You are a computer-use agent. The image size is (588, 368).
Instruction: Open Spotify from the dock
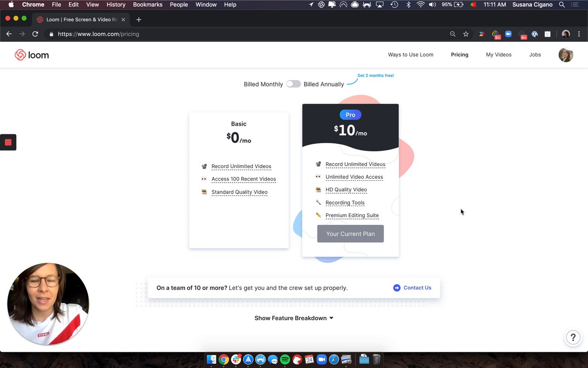pyautogui.click(x=285, y=359)
